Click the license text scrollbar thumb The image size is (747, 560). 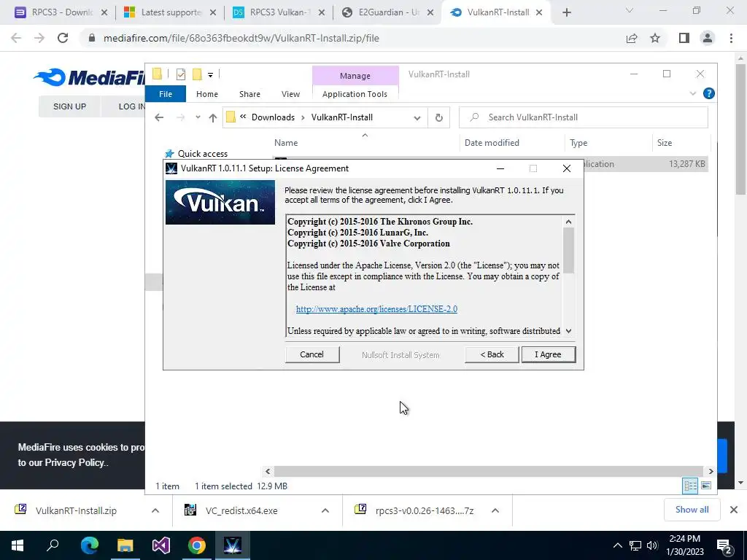click(x=568, y=251)
